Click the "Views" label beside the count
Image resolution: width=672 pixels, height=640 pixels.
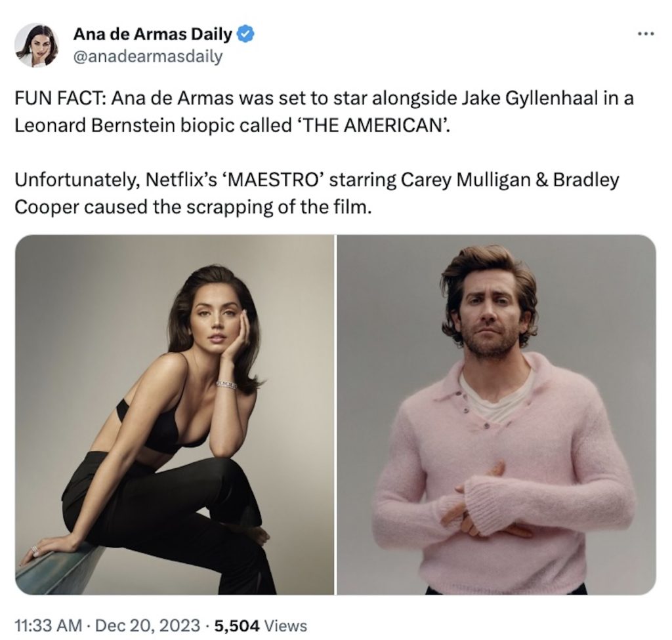(x=285, y=626)
